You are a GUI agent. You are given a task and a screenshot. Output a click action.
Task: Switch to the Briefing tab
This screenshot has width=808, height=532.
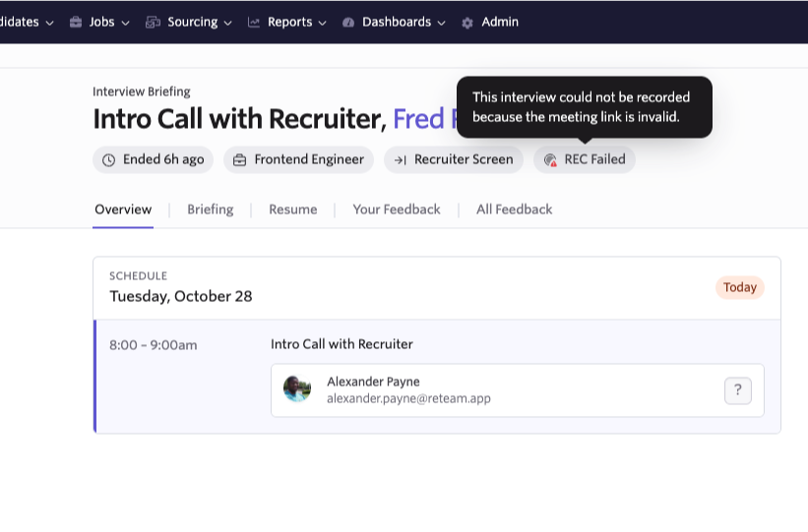tap(210, 209)
